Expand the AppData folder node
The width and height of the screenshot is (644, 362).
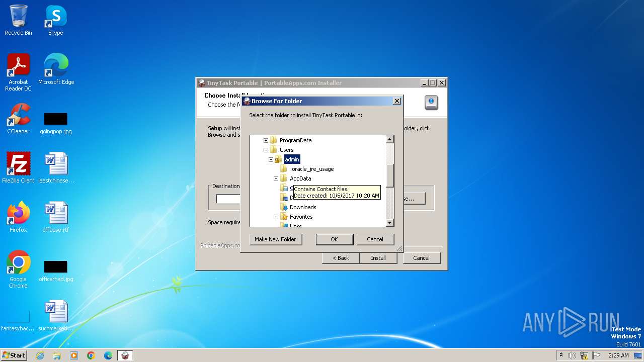[x=276, y=178]
